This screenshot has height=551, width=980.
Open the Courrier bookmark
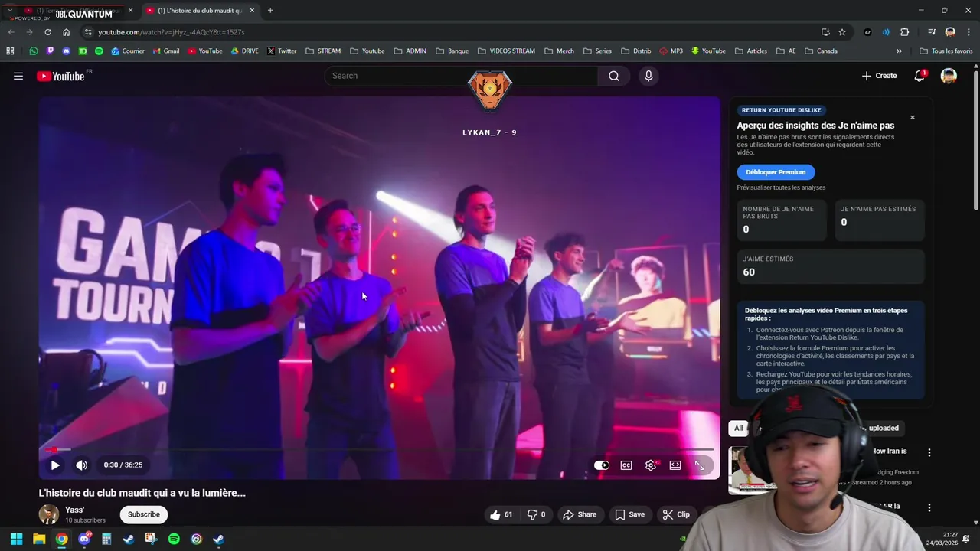coord(127,51)
